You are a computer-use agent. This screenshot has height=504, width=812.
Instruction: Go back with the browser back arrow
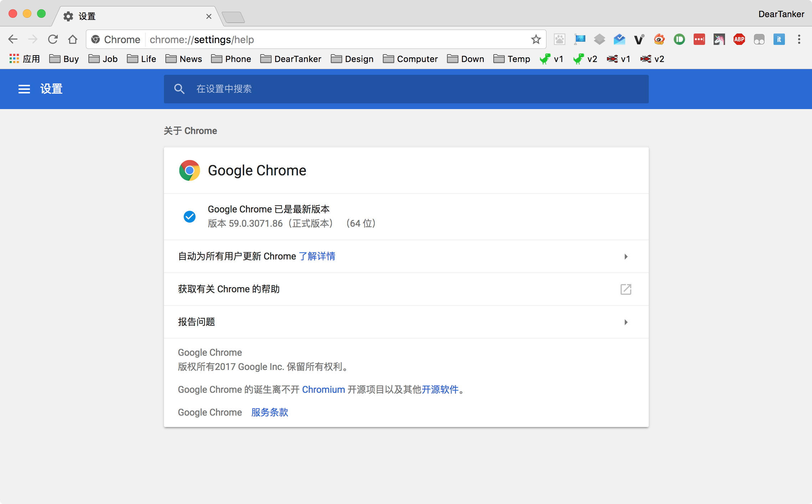click(13, 39)
